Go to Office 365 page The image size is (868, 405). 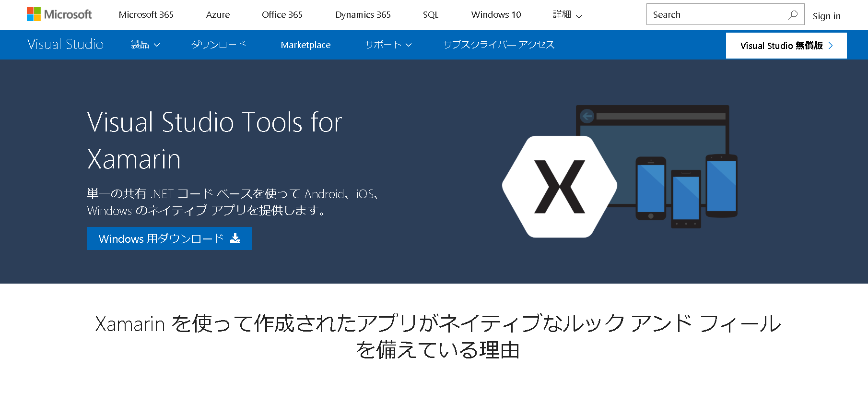[x=282, y=15]
